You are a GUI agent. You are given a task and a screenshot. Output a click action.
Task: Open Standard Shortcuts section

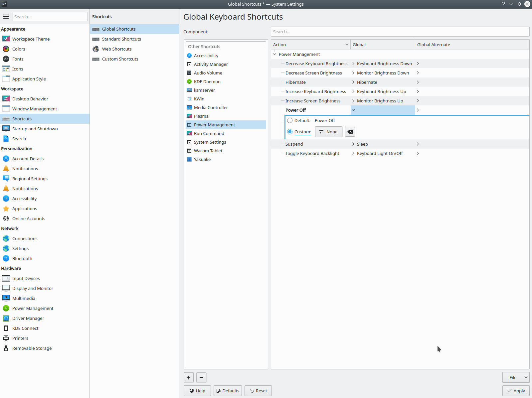[121, 39]
